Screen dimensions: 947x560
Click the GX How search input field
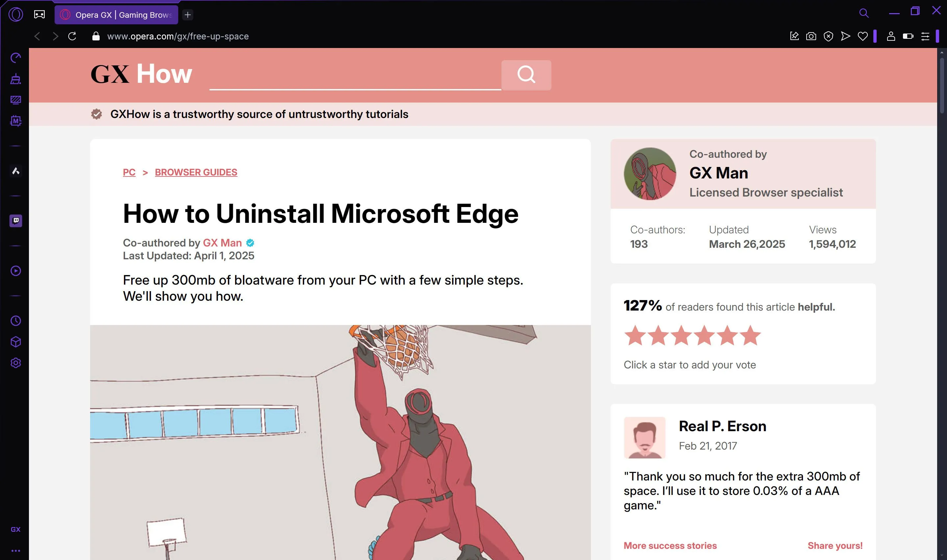click(355, 75)
